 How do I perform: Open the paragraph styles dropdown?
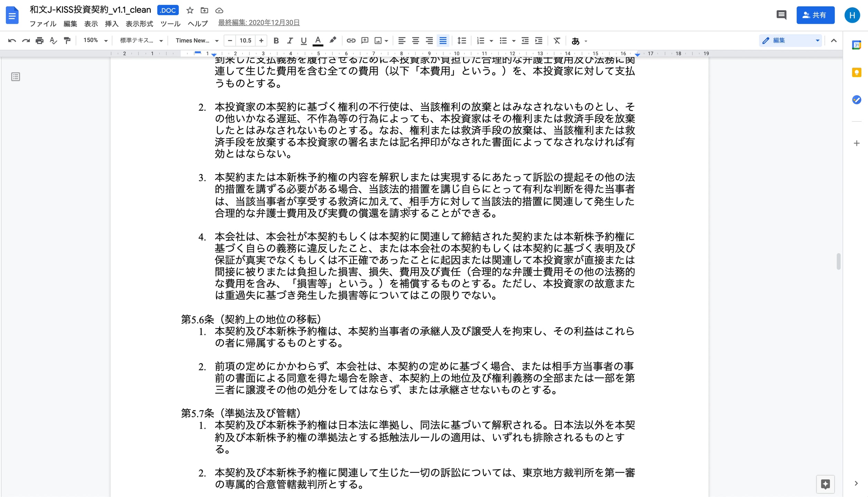click(140, 40)
